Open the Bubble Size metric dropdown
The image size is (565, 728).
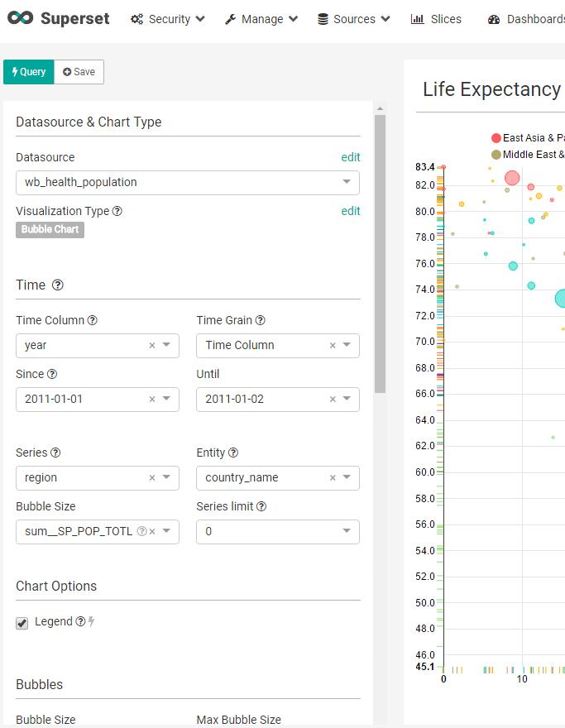click(166, 531)
